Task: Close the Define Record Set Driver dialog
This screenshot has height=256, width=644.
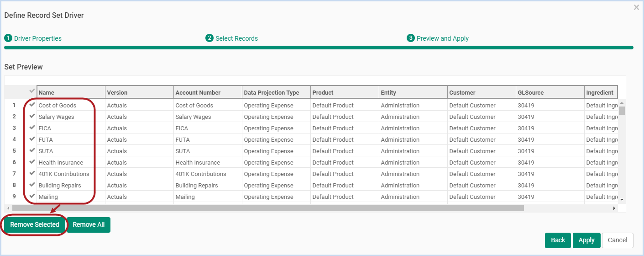Action: coord(636,8)
